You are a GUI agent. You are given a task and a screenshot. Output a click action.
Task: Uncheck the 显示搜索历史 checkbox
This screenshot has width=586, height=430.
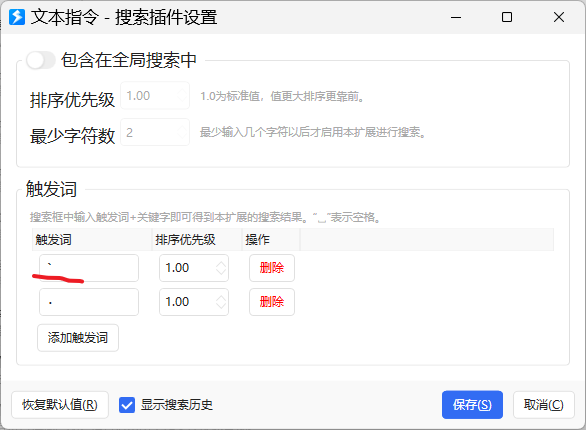point(127,405)
